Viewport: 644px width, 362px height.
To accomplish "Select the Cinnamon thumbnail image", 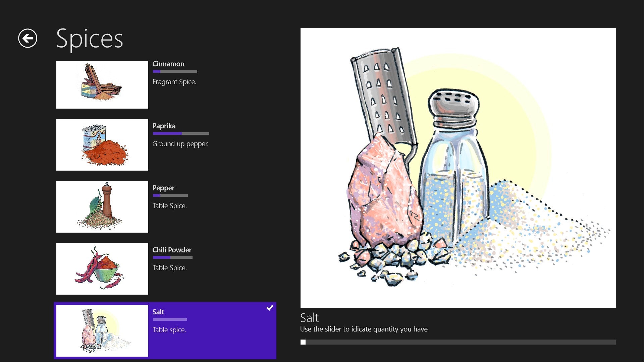I will 102,84.
